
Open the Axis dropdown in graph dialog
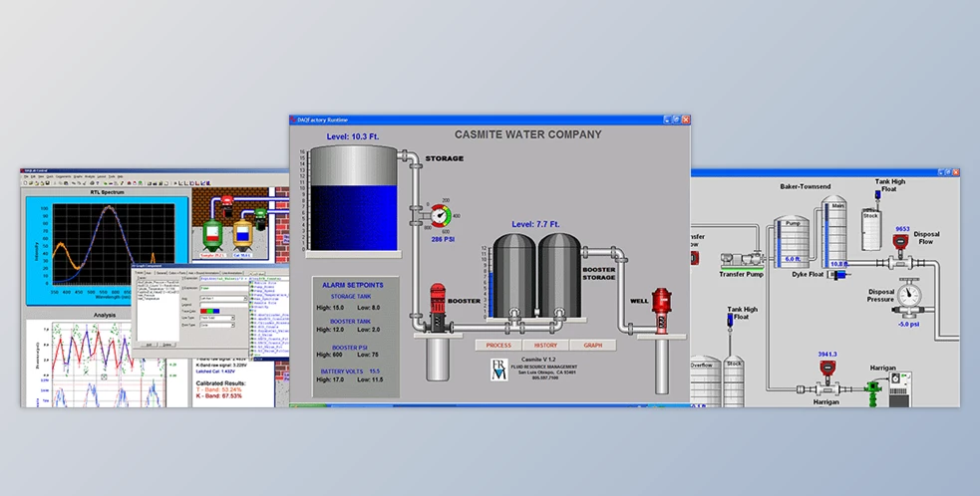point(221,299)
